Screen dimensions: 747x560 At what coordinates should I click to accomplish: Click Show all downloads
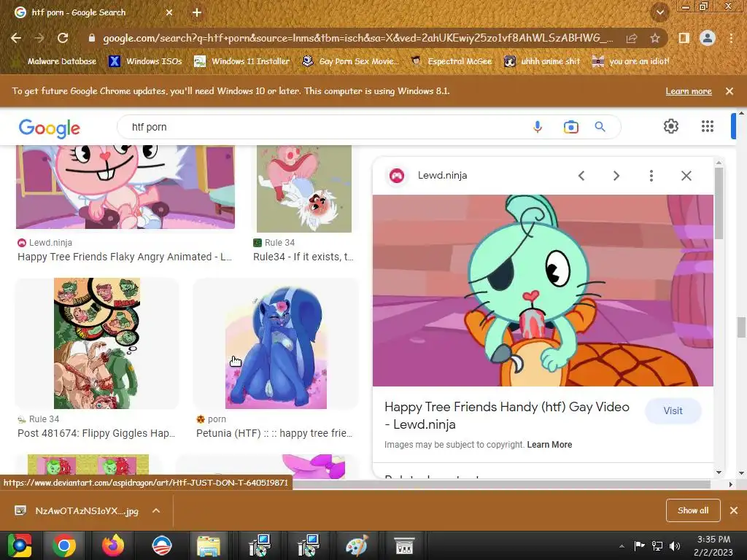pos(693,510)
